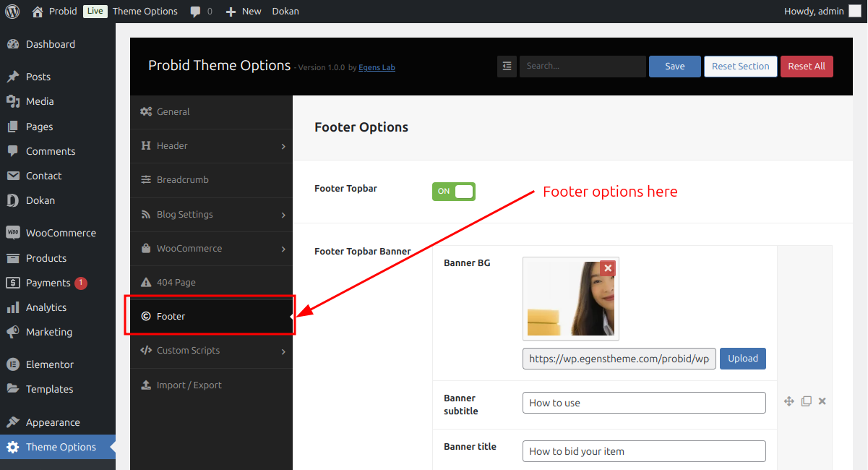Open the 404 Page options tab
Screen dimensions: 868x470
tap(211, 283)
